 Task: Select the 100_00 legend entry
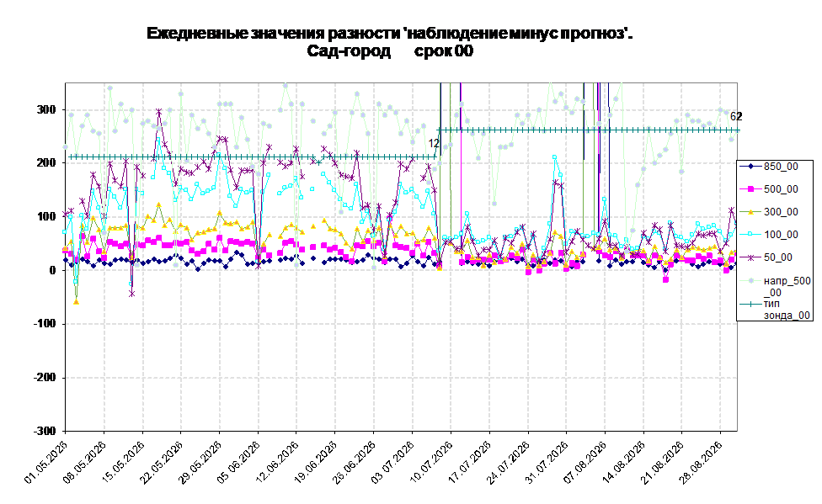pos(769,235)
